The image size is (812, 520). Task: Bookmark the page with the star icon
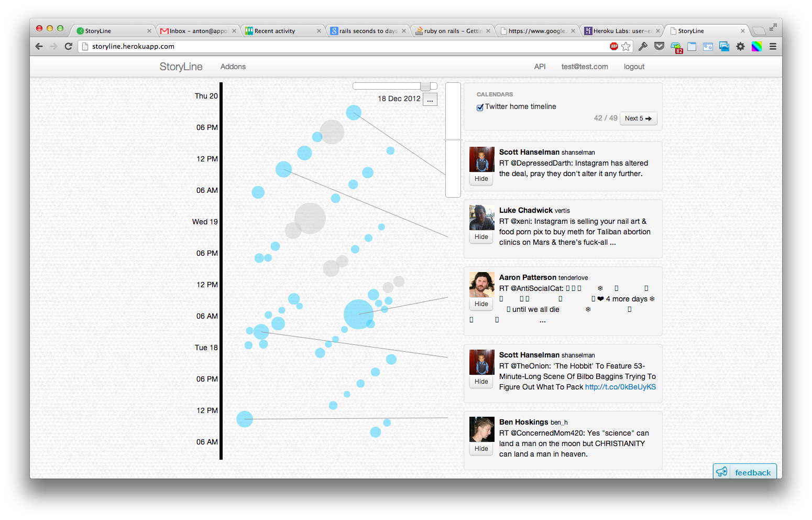(626, 47)
